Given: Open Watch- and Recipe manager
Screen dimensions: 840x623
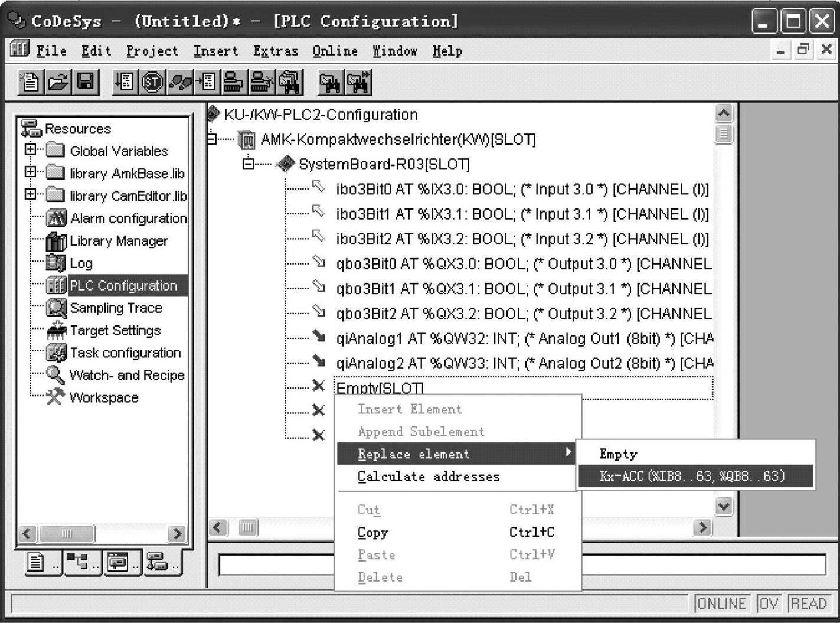Looking at the screenshot, I should 126,376.
